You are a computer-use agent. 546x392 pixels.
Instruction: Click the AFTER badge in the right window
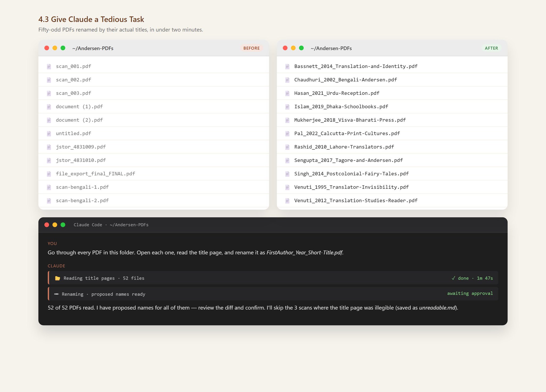pyautogui.click(x=491, y=48)
